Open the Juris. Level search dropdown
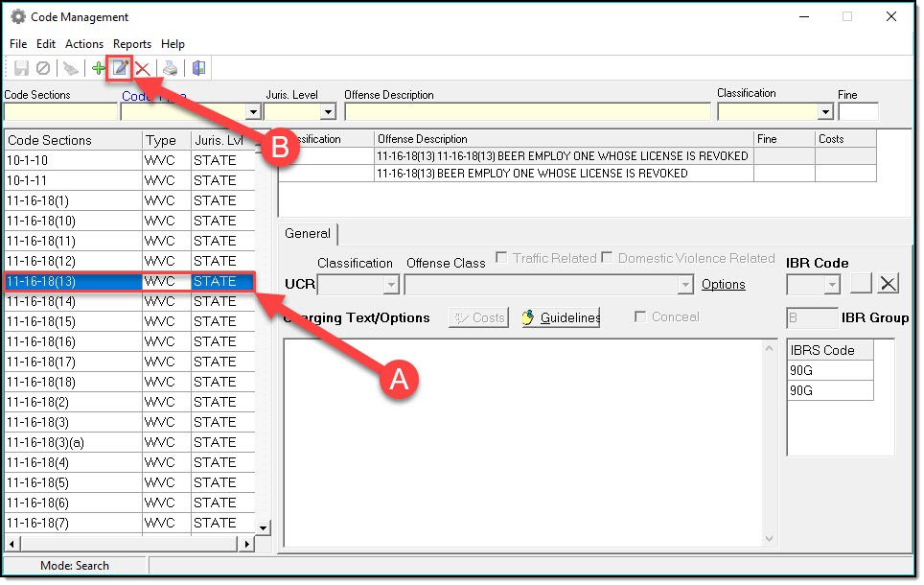This screenshot has width=924, height=585. click(x=327, y=112)
